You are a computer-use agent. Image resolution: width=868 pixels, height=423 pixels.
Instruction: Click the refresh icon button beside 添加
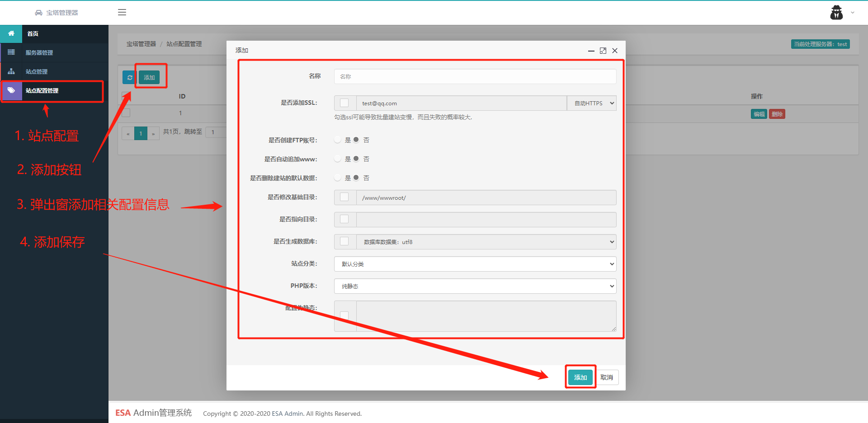tap(130, 77)
